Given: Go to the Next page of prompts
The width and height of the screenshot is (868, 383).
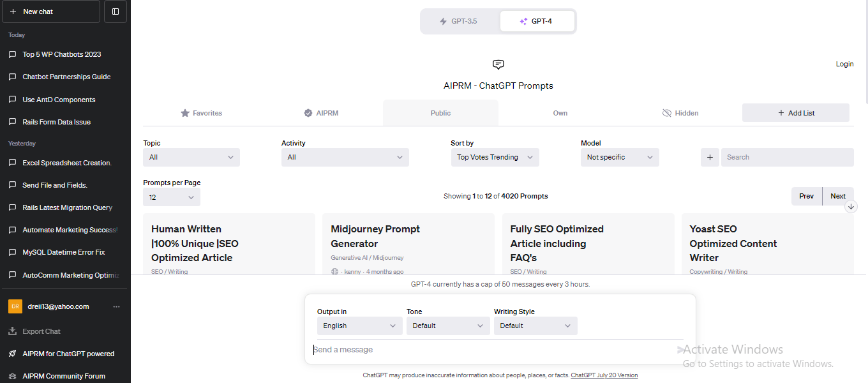Looking at the screenshot, I should pos(838,196).
